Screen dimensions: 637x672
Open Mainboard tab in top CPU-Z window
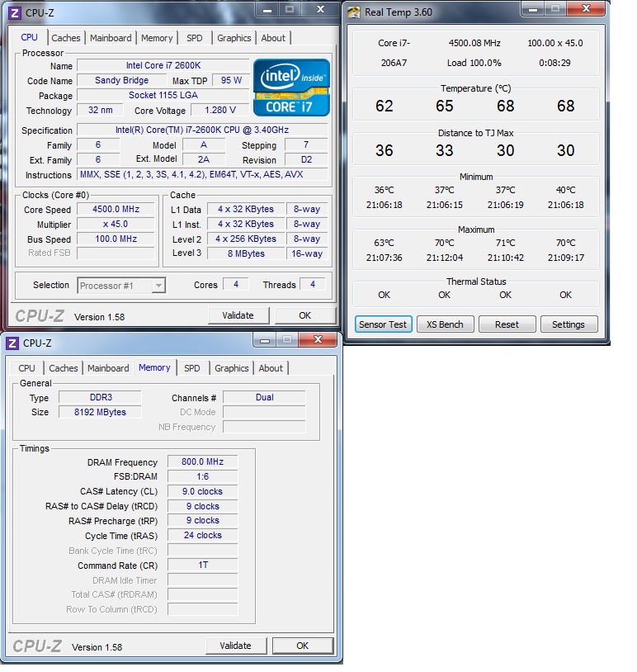point(111,38)
